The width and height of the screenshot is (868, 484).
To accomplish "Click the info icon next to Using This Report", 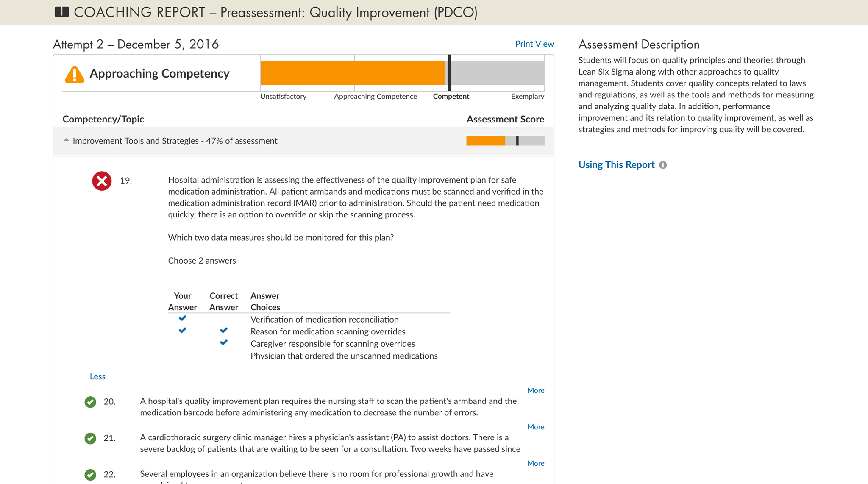I will click(663, 165).
